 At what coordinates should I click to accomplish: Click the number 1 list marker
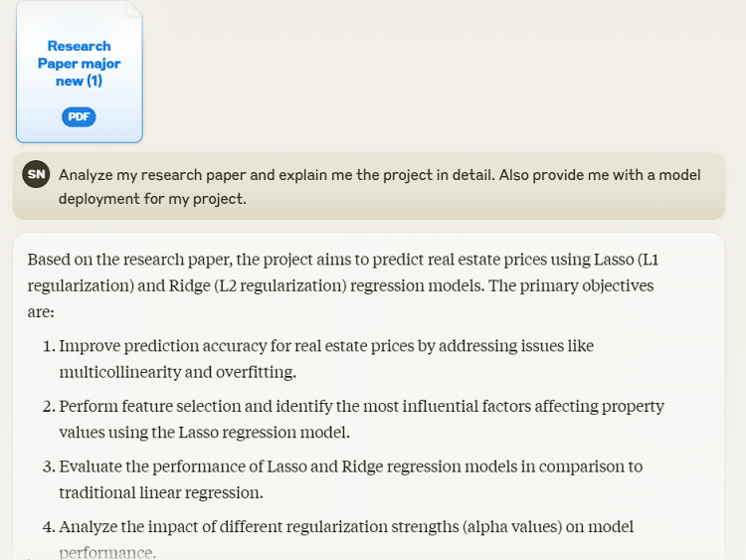(x=48, y=346)
